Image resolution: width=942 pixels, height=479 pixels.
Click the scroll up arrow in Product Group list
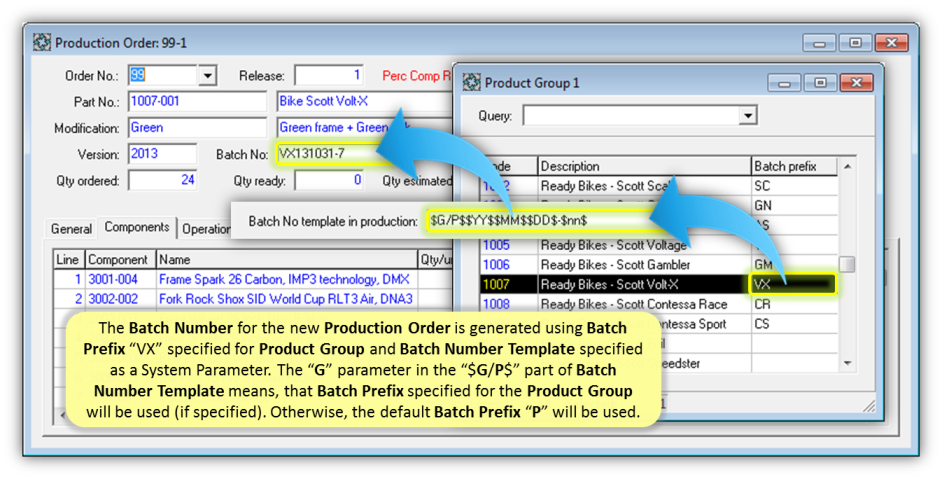click(847, 166)
